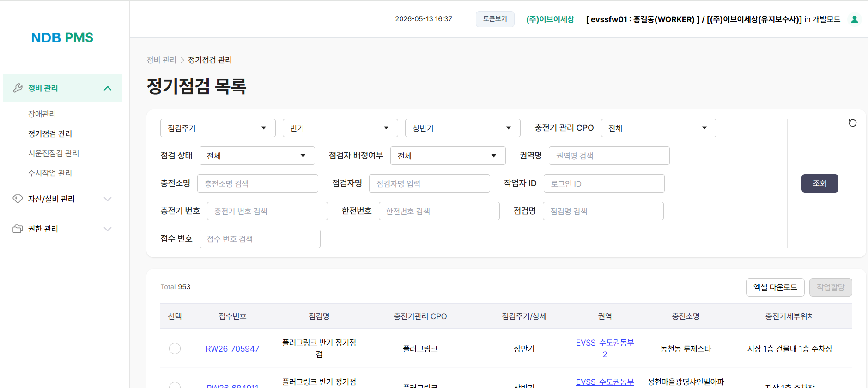Image resolution: width=868 pixels, height=388 pixels.
Task: Click the filter reset refresh icon
Action: pyautogui.click(x=852, y=123)
